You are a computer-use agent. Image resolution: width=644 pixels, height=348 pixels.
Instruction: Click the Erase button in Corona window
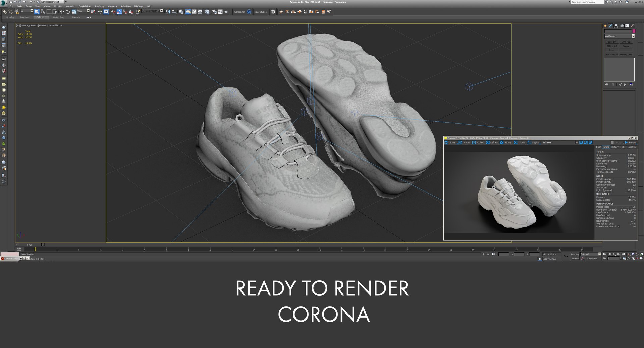click(x=506, y=143)
